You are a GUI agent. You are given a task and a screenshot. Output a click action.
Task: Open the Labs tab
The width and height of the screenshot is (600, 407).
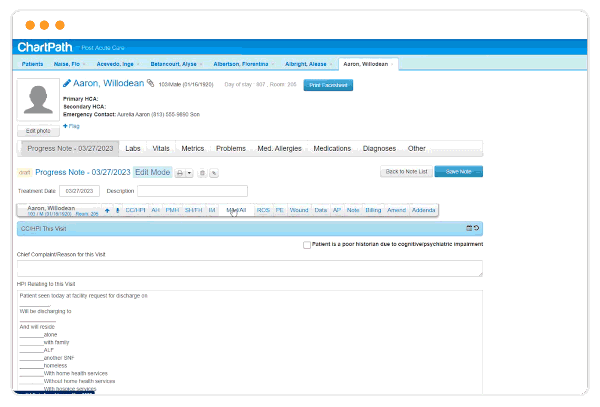[x=132, y=148]
